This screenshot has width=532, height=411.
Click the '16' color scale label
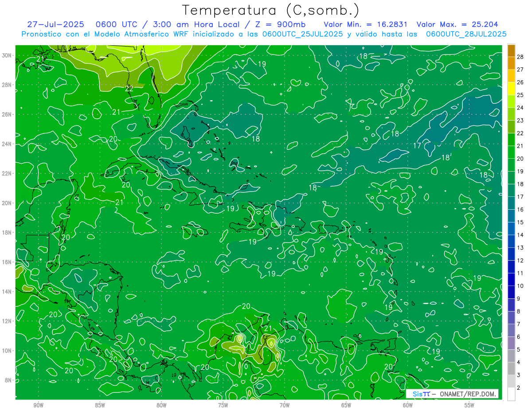pos(520,209)
